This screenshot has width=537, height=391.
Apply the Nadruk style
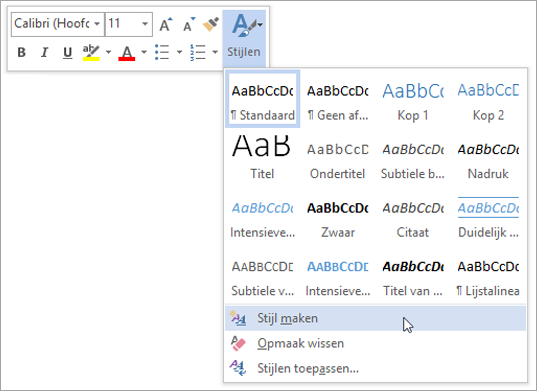[488, 157]
